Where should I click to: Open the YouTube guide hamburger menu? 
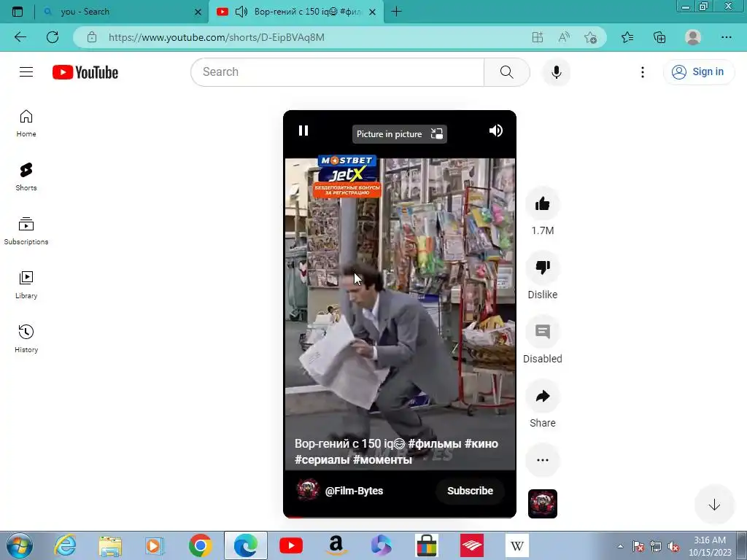(26, 72)
